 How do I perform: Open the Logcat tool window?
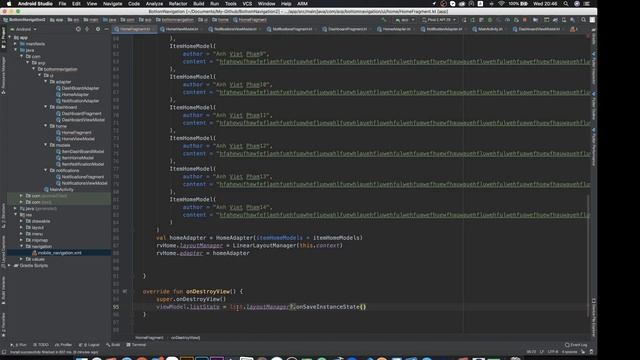pos(89,345)
